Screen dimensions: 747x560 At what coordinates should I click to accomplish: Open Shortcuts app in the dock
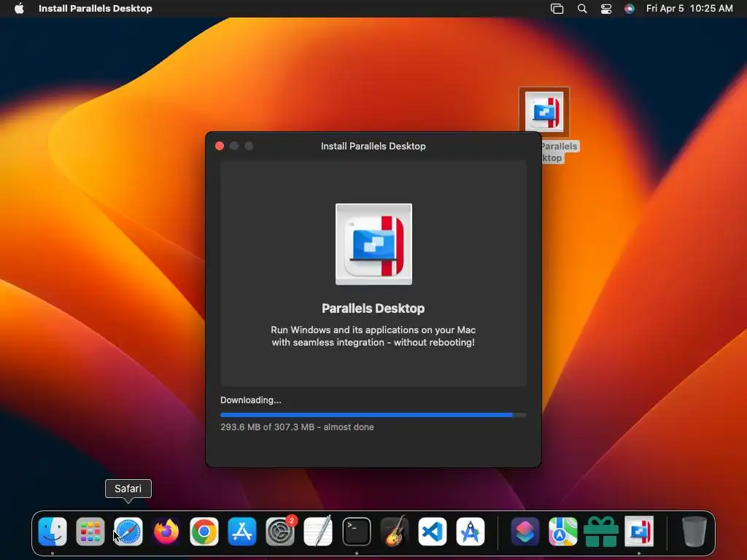[525, 531]
